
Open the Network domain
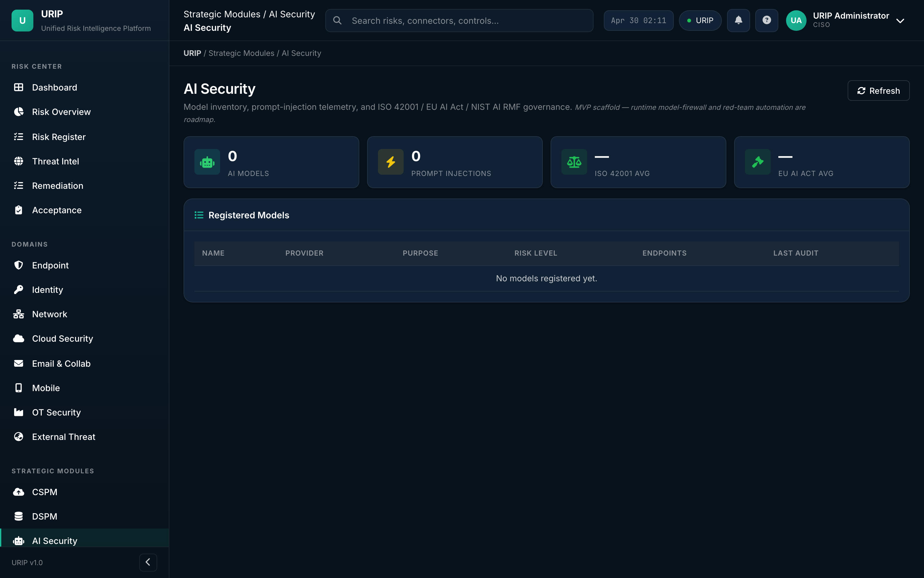pyautogui.click(x=84, y=314)
